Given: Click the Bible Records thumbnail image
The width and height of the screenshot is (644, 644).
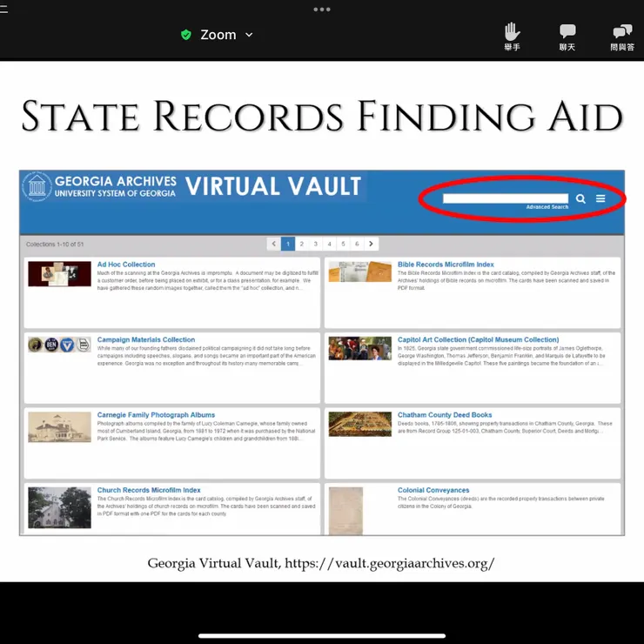Looking at the screenshot, I should pos(360,272).
